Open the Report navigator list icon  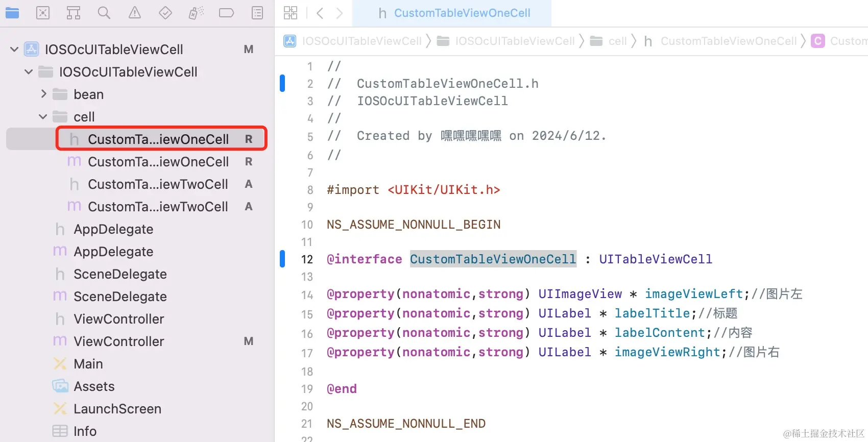[x=257, y=13]
